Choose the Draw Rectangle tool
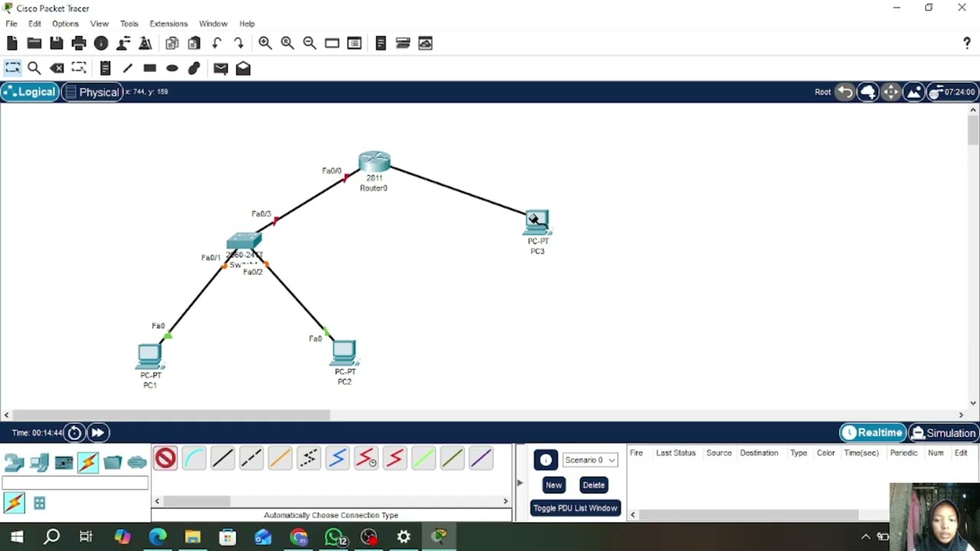Viewport: 980px width, 551px height. pos(149,68)
